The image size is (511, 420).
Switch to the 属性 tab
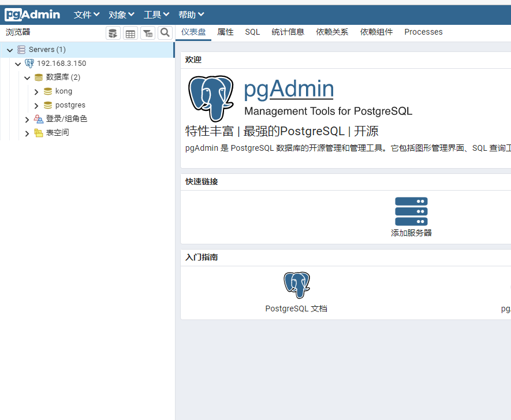pos(225,32)
